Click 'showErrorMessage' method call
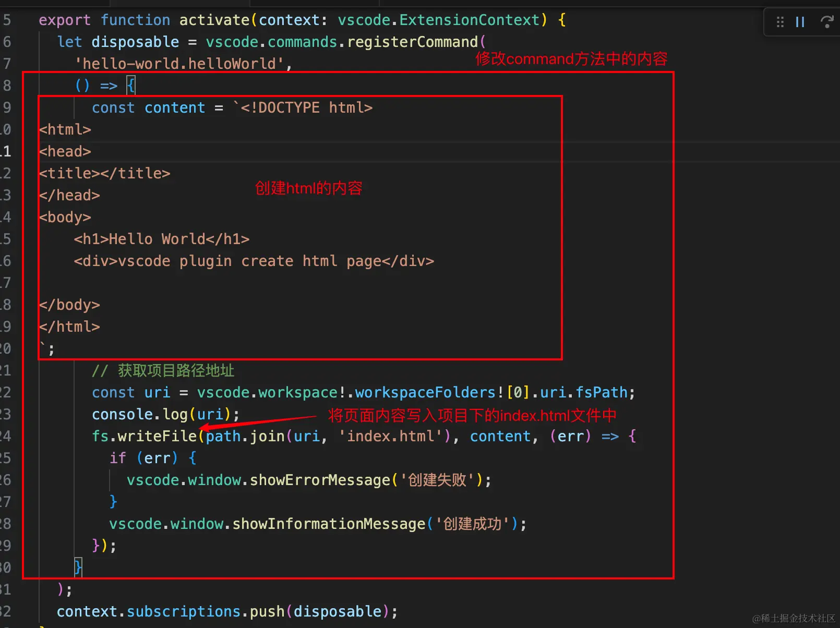This screenshot has height=628, width=840. 320,480
